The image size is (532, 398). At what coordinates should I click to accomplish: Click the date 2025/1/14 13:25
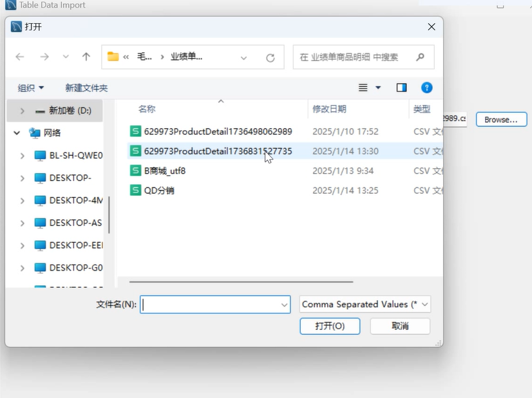[345, 191]
